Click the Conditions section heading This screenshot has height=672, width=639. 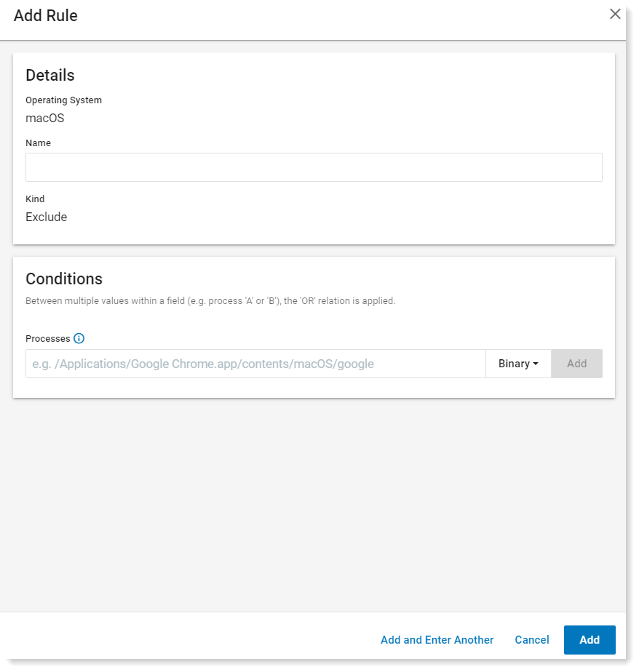pyautogui.click(x=64, y=279)
